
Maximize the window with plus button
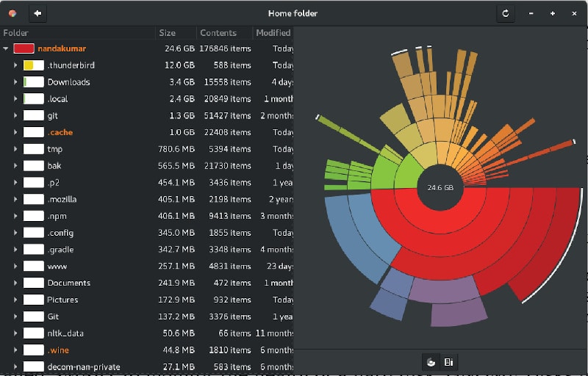[x=553, y=13]
